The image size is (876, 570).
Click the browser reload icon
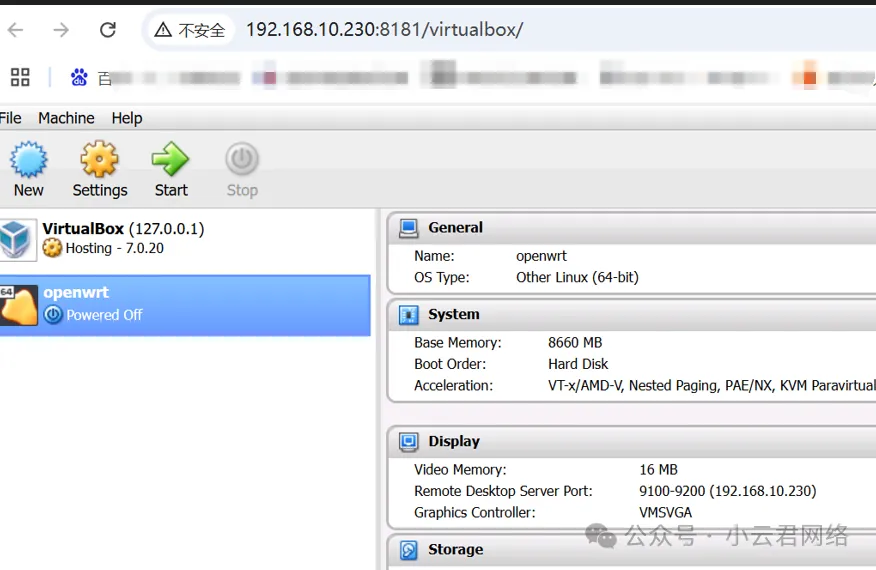(108, 30)
